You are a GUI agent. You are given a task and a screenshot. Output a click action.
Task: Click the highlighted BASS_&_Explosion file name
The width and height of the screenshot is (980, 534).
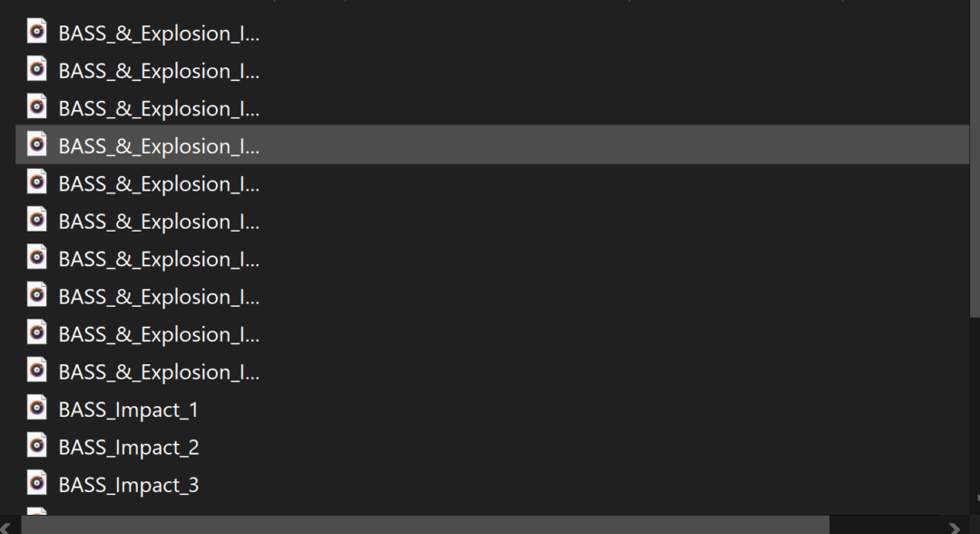(159, 146)
